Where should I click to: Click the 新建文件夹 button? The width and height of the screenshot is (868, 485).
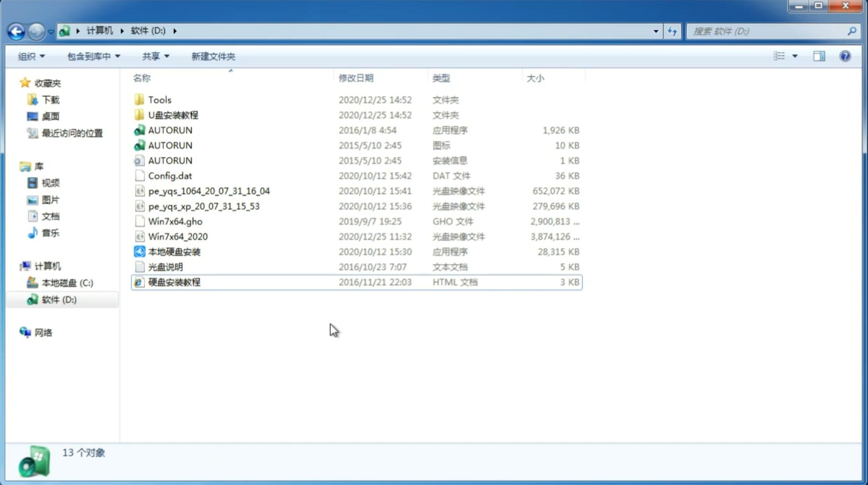[214, 56]
